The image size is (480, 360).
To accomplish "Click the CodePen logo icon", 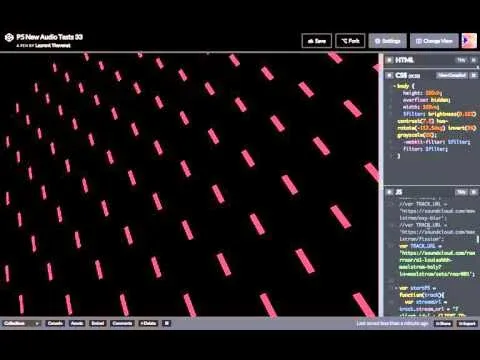I will pyautogui.click(x=9, y=38).
